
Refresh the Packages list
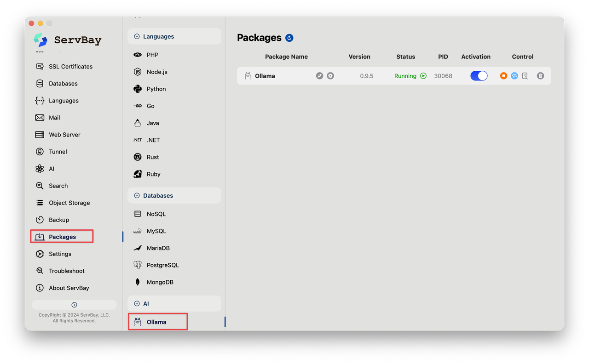289,38
